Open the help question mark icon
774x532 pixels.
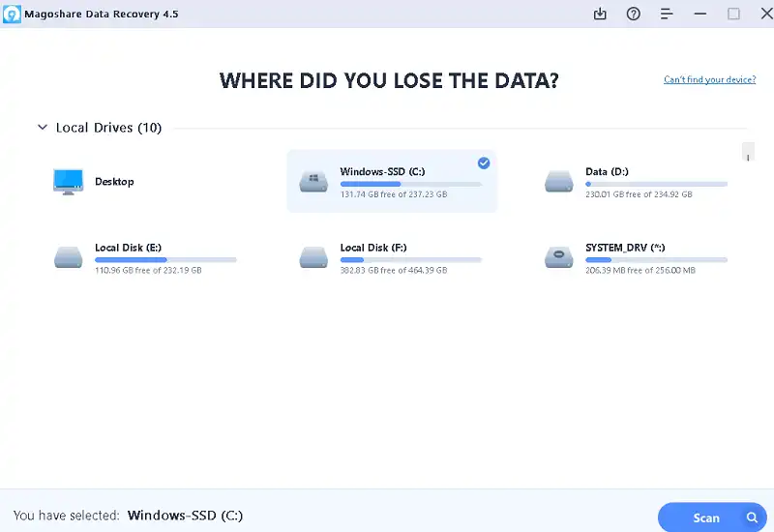[x=634, y=14]
